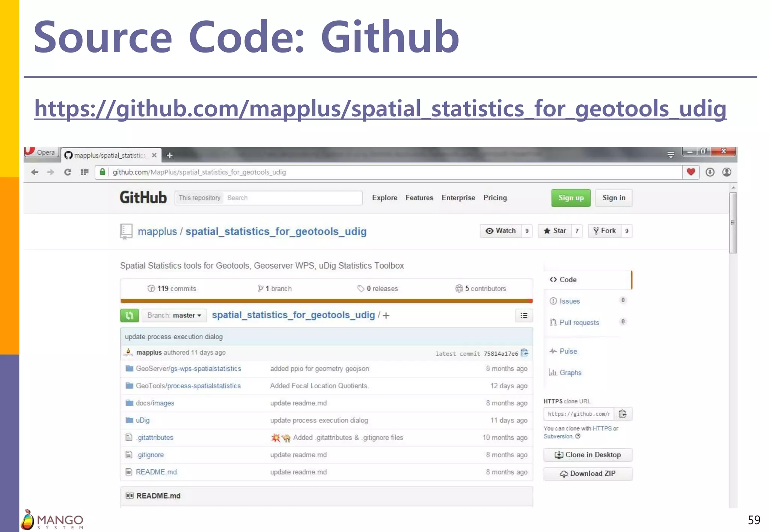Open the uDig folder
The width and height of the screenshot is (769, 532).
pos(143,420)
